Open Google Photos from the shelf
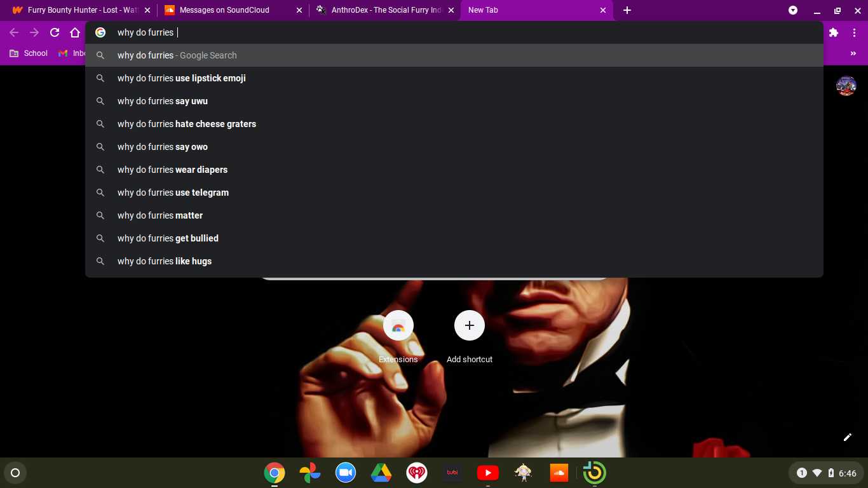868x488 pixels. coord(310,473)
